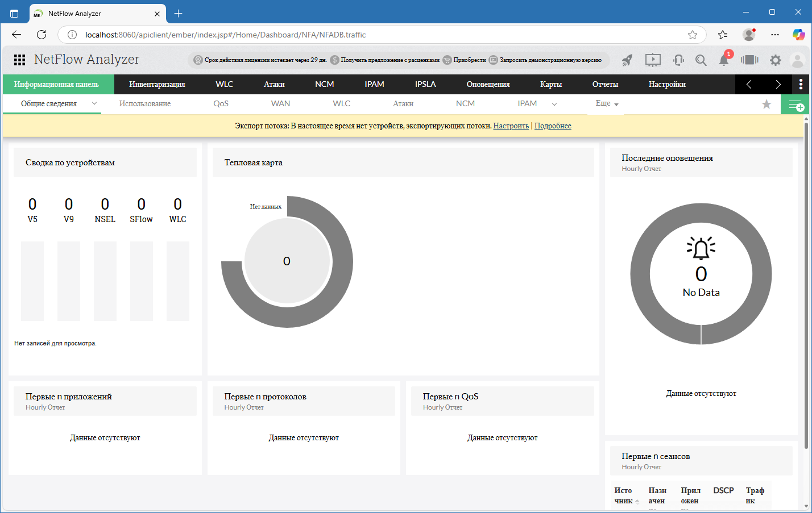Click the next tab arrow
The width and height of the screenshot is (812, 513).
click(778, 84)
